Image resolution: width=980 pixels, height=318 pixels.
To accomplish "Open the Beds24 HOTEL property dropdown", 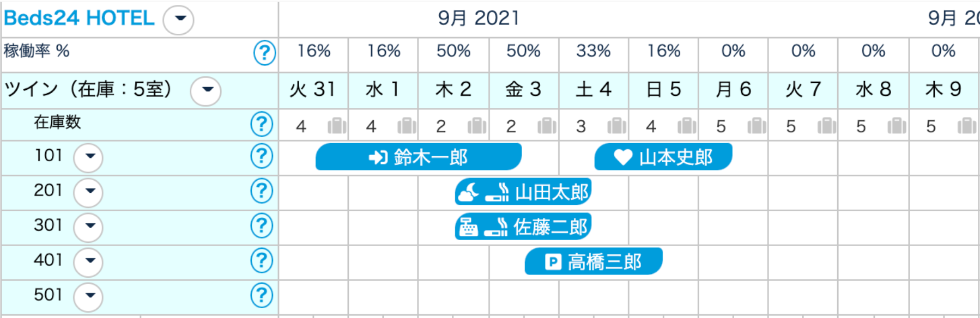I will coord(179,20).
